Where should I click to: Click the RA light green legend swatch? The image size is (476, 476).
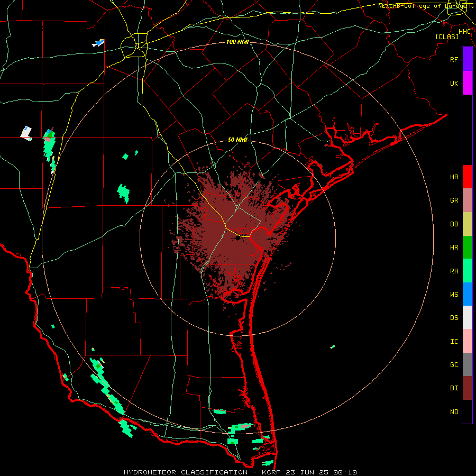point(467,271)
